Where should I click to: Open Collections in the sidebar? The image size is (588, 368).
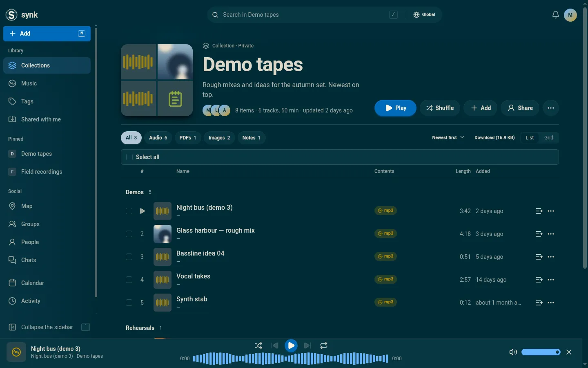pos(47,65)
